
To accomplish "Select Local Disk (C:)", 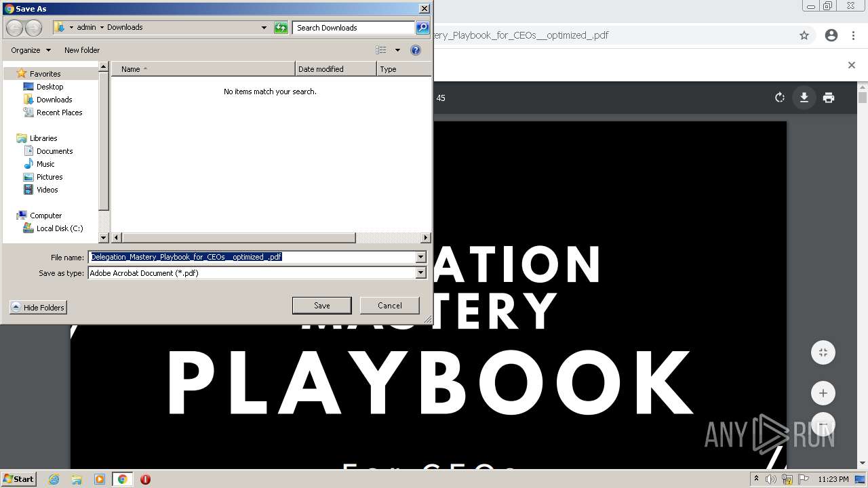I will (60, 228).
